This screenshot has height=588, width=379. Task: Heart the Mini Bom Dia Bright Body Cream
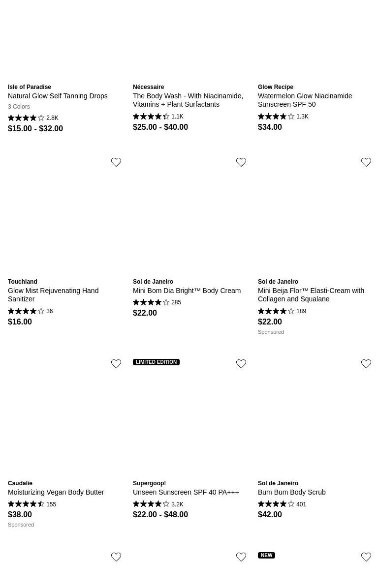click(x=241, y=162)
